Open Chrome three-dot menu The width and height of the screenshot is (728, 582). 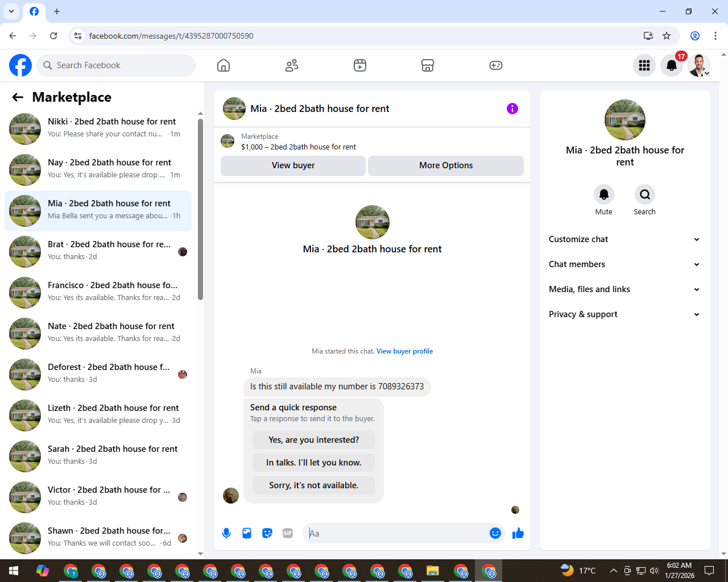point(715,36)
